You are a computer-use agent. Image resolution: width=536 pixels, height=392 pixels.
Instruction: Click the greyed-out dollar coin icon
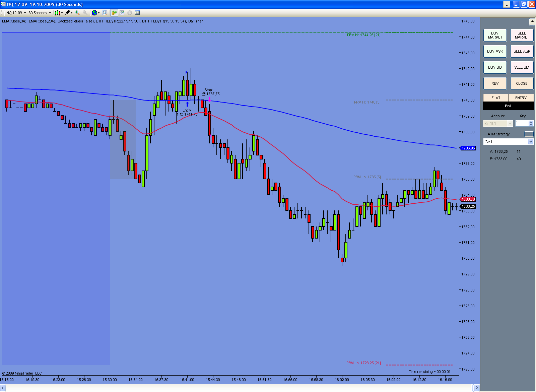[x=130, y=13]
